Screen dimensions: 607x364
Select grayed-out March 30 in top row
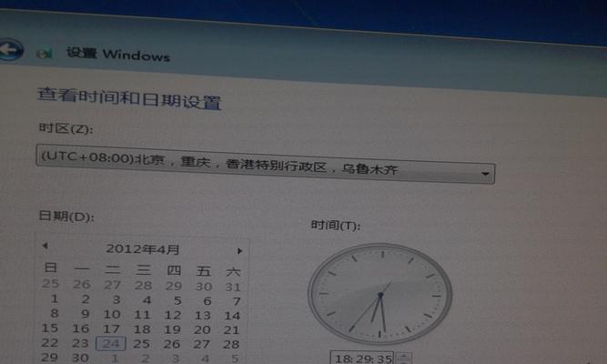point(204,287)
